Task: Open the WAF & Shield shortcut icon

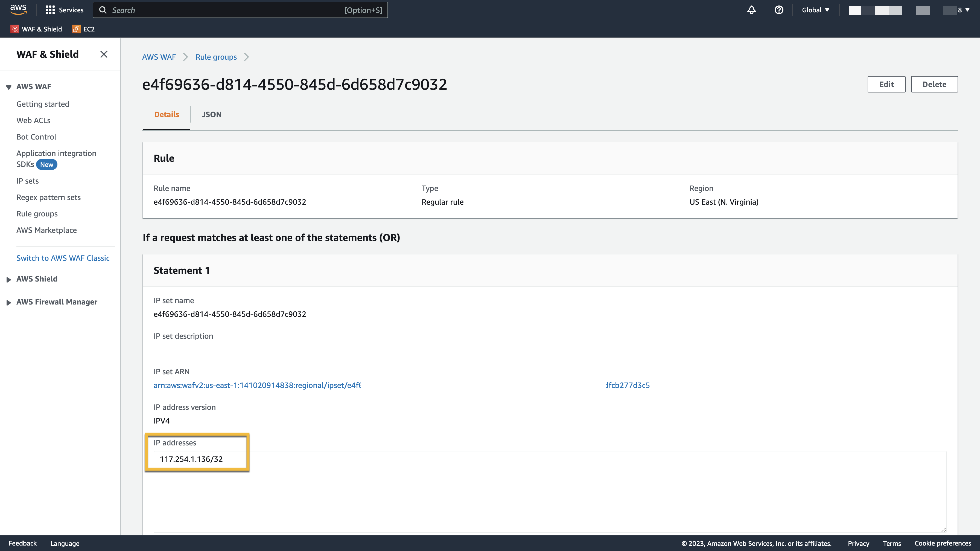Action: (14, 29)
